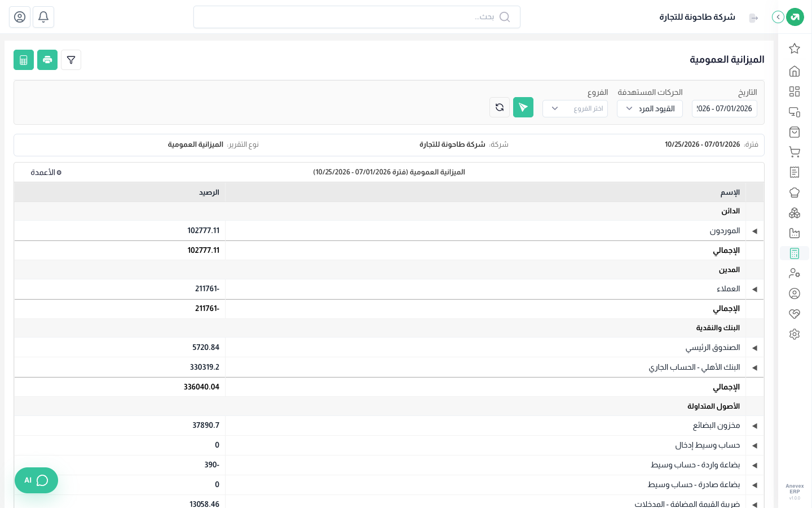Open the accounting calculator sidebar icon

coord(795,253)
